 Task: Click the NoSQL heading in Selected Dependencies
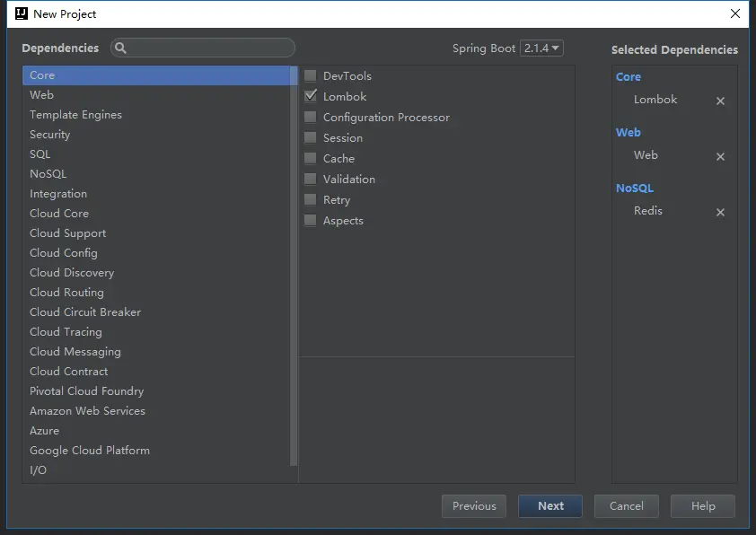[x=635, y=189]
